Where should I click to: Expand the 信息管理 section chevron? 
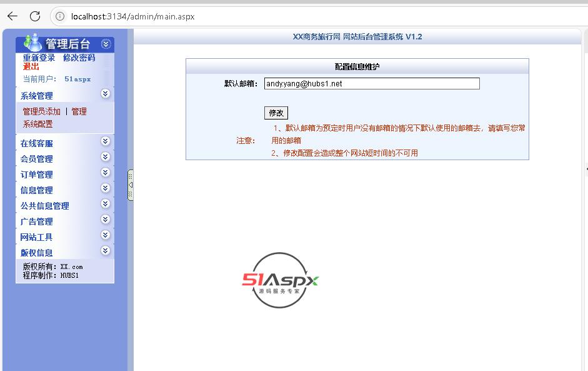point(106,188)
